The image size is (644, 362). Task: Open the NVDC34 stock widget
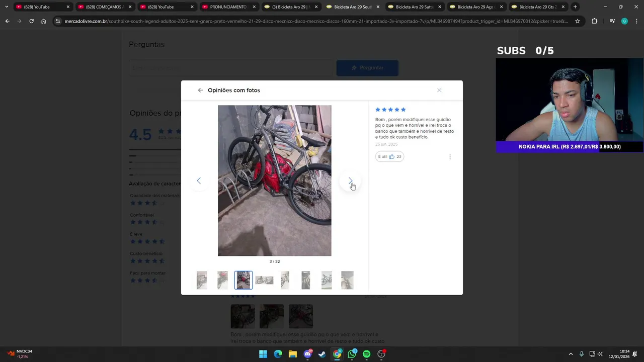pyautogui.click(x=20, y=354)
